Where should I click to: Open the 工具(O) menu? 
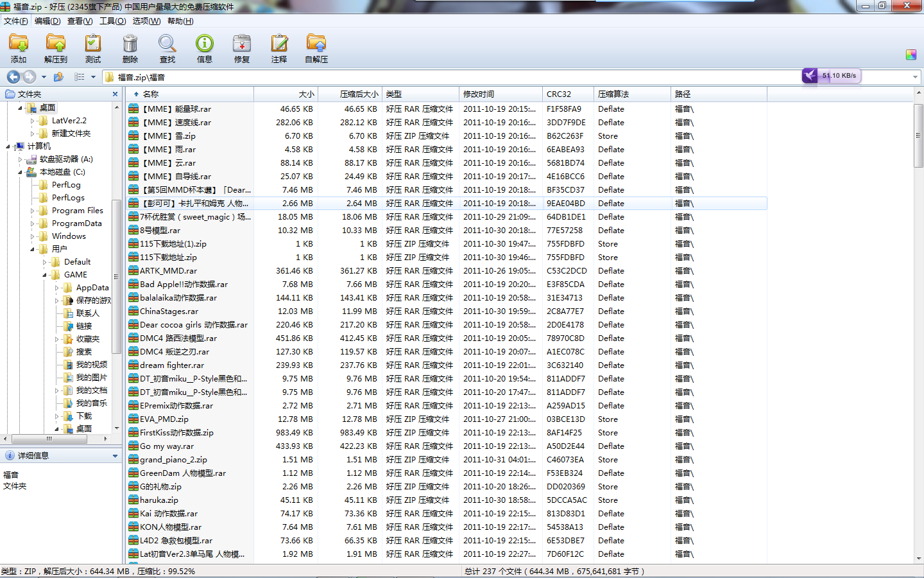[113, 21]
